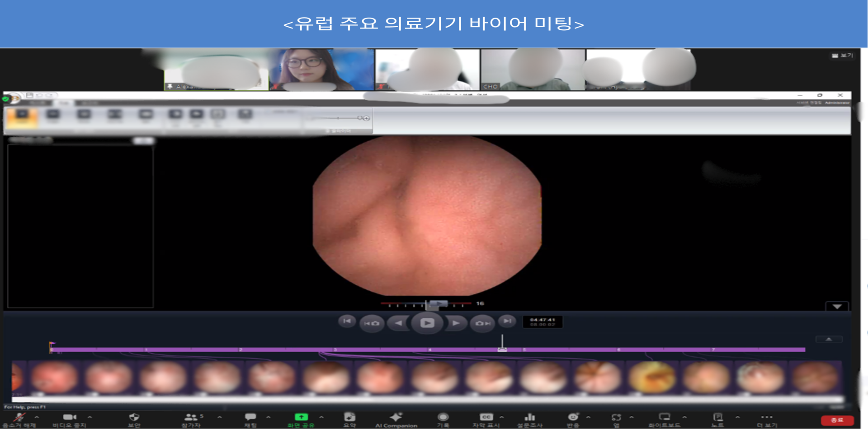Screen dimensions: 868x429
Task: Expand caret beside 참가자 participants
Action: pyautogui.click(x=219, y=417)
